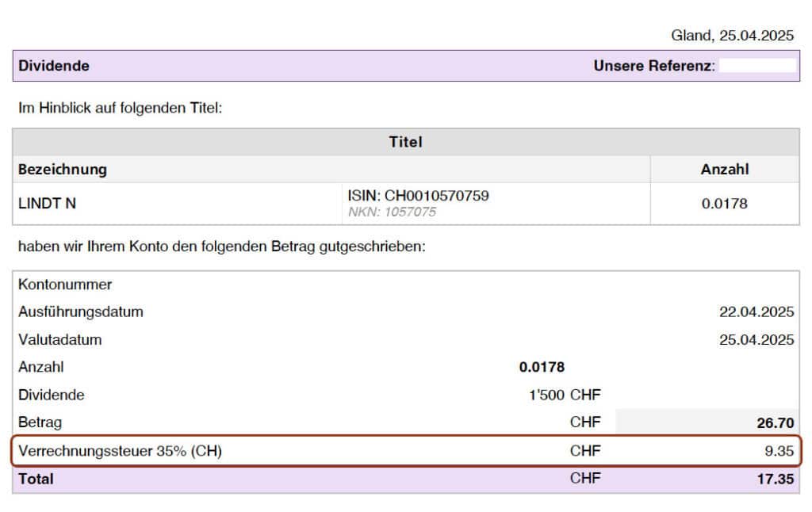
Task: Click the withholding tax amount 9.35
Action: coord(779,451)
